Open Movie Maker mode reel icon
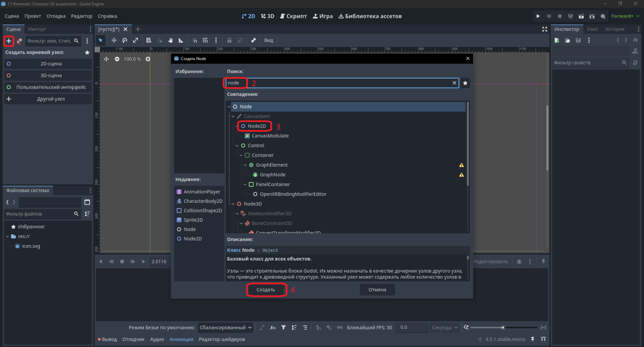The image size is (644, 347). [603, 16]
